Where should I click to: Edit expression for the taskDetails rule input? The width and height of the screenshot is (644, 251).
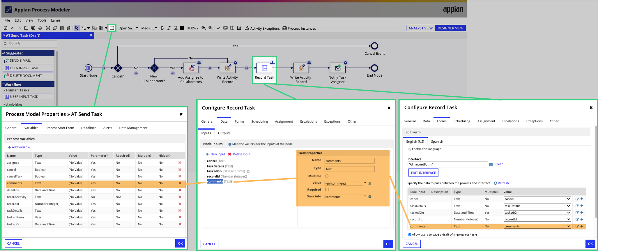point(577,206)
